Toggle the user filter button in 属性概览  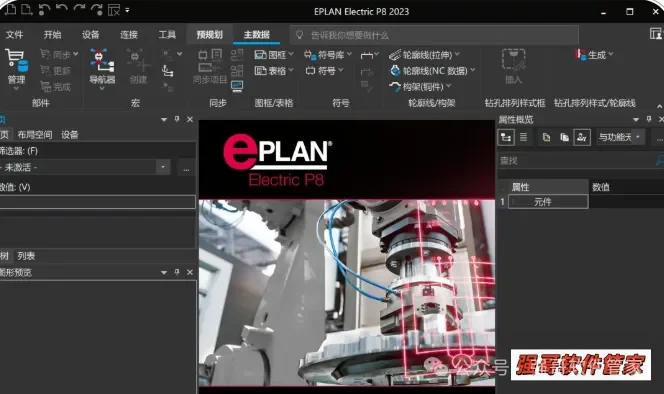582,137
